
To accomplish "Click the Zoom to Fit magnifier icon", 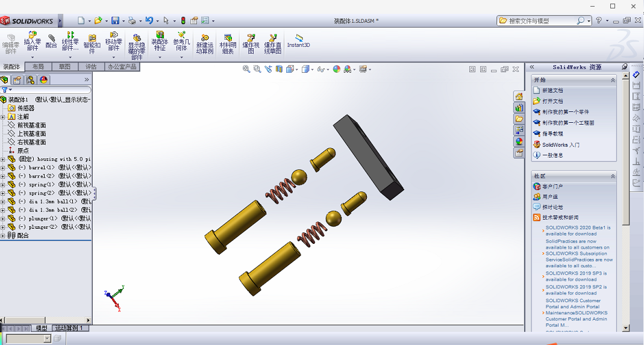I will pyautogui.click(x=246, y=69).
